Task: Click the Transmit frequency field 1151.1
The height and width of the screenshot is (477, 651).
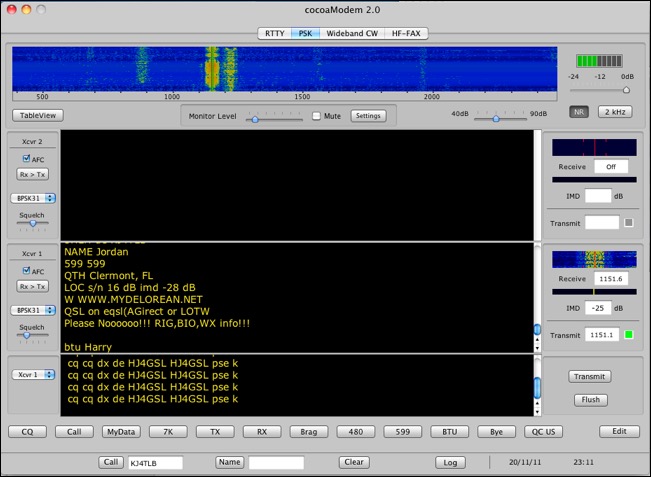Action: click(x=602, y=335)
